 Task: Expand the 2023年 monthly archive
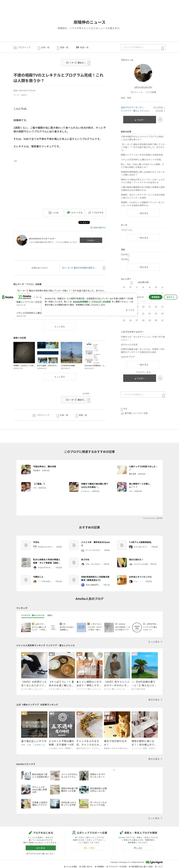(x=125, y=259)
